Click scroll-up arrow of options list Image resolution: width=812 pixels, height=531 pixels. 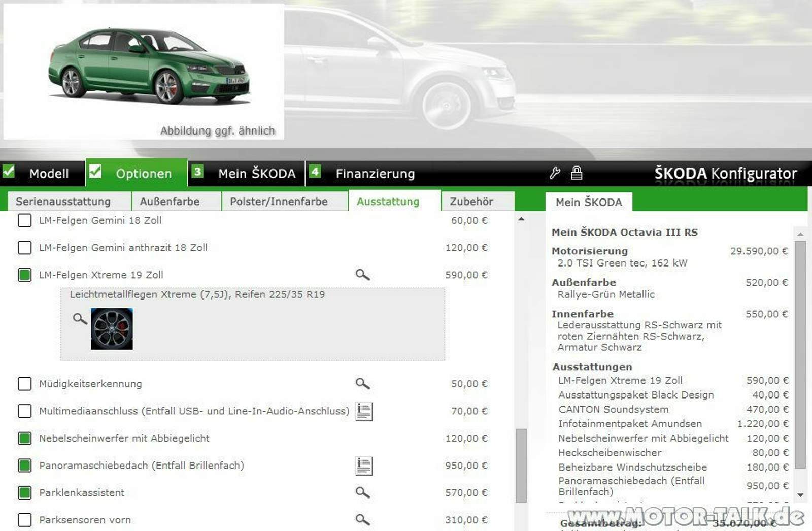521,219
